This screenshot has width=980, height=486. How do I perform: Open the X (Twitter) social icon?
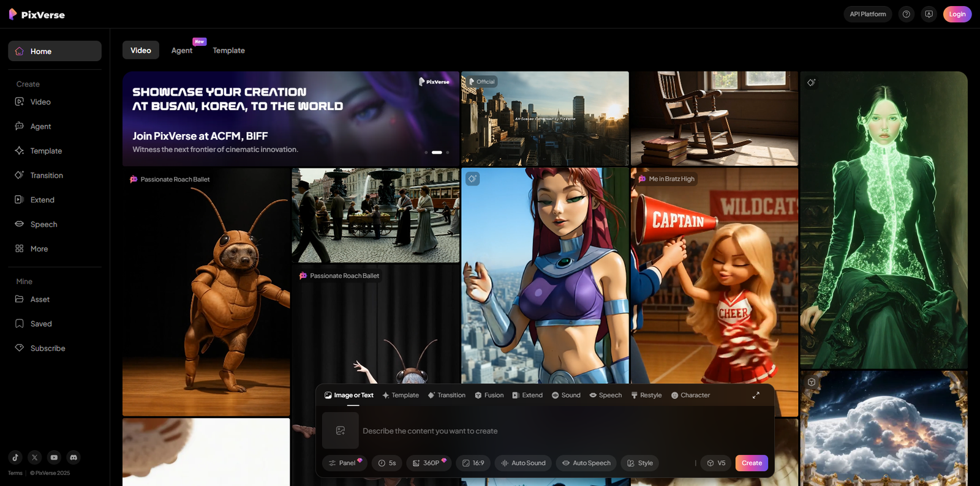(x=35, y=457)
